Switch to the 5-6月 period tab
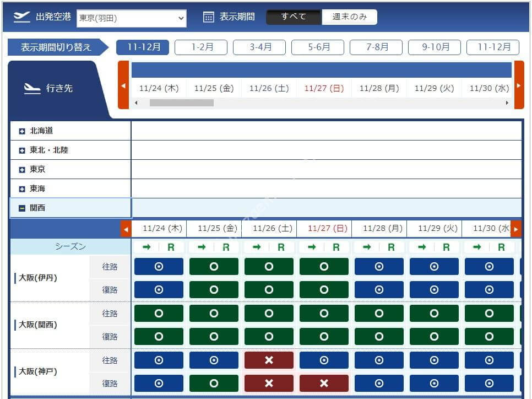The height and width of the screenshot is (399, 532). [318, 47]
